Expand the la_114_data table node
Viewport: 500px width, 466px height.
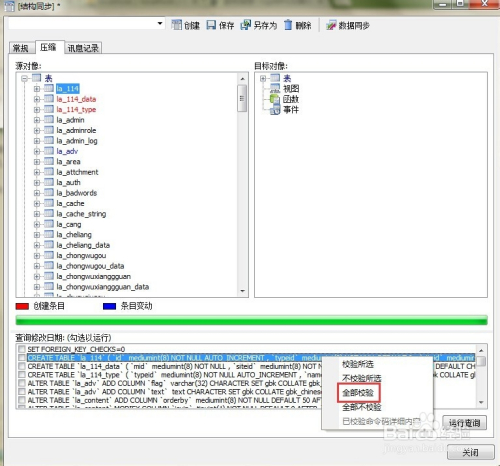coord(37,99)
